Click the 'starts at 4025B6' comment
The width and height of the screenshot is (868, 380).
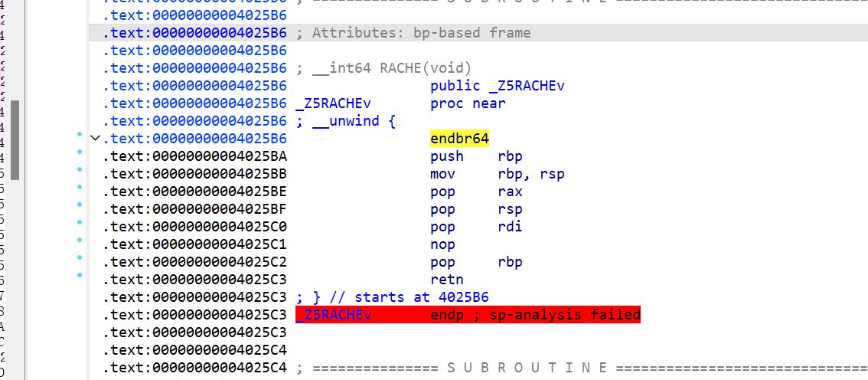click(x=421, y=297)
